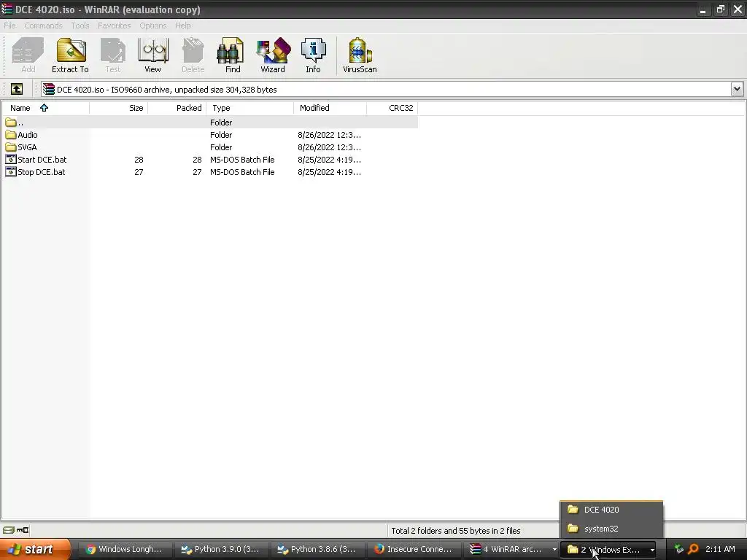This screenshot has height=560, width=747.
Task: Go up one level with arrow icon
Action: (x=16, y=89)
